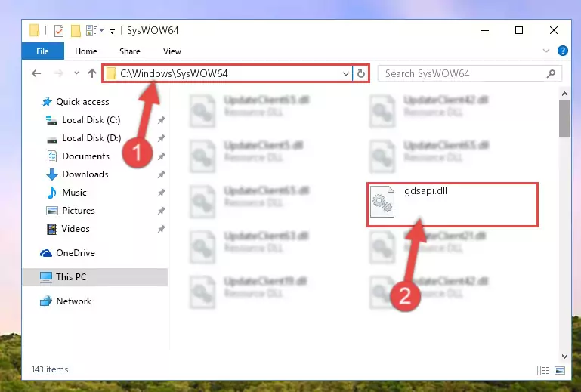Click the search magnifier icon
Screen dimensions: 581x392
click(551, 73)
